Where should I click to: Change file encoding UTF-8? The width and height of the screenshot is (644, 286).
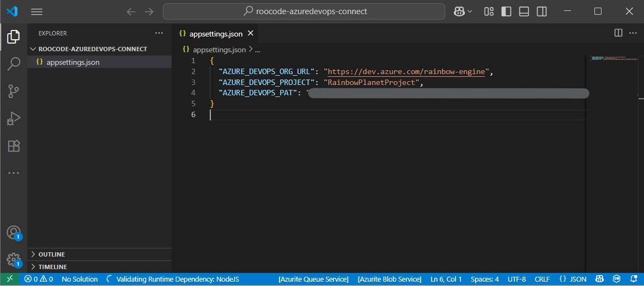tap(517, 279)
